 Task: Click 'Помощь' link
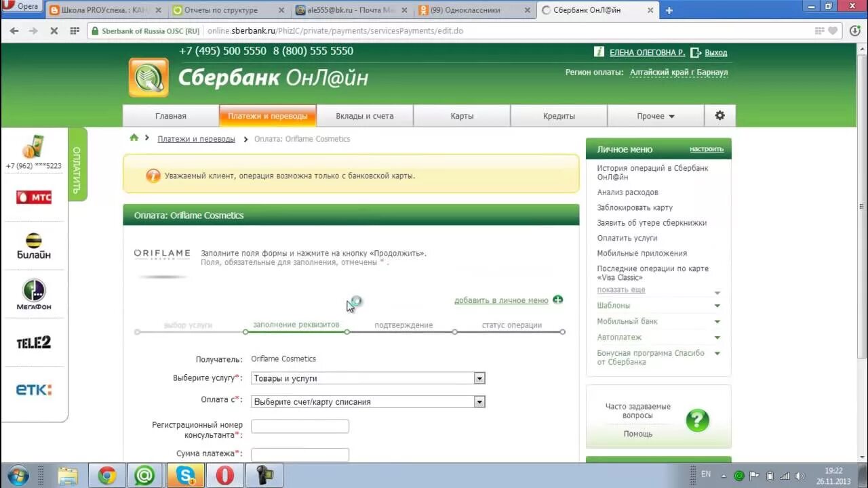(x=638, y=434)
